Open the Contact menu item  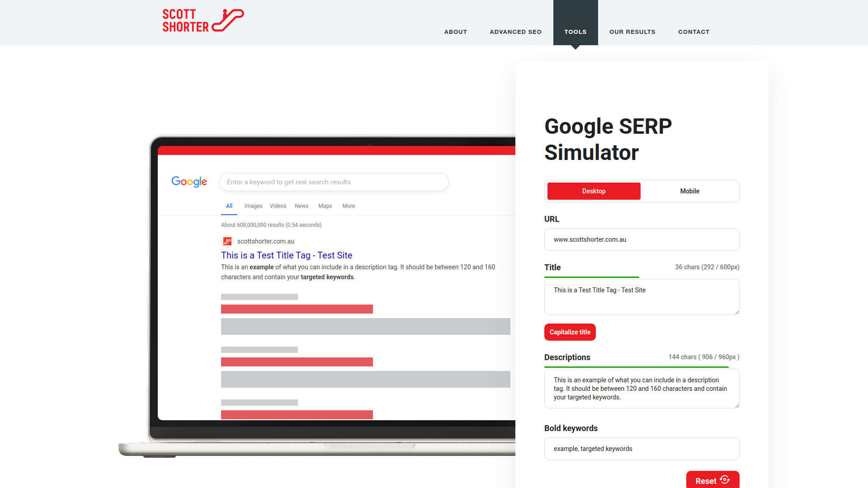pyautogui.click(x=693, y=32)
